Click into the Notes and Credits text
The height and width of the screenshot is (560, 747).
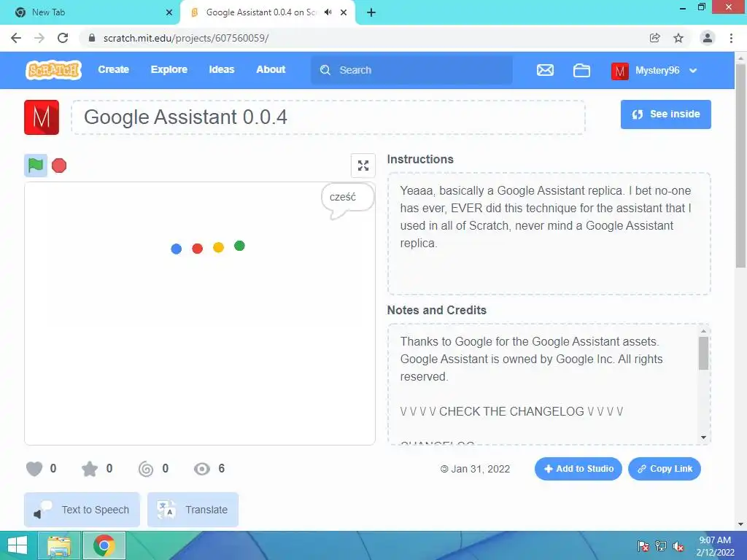point(543,384)
